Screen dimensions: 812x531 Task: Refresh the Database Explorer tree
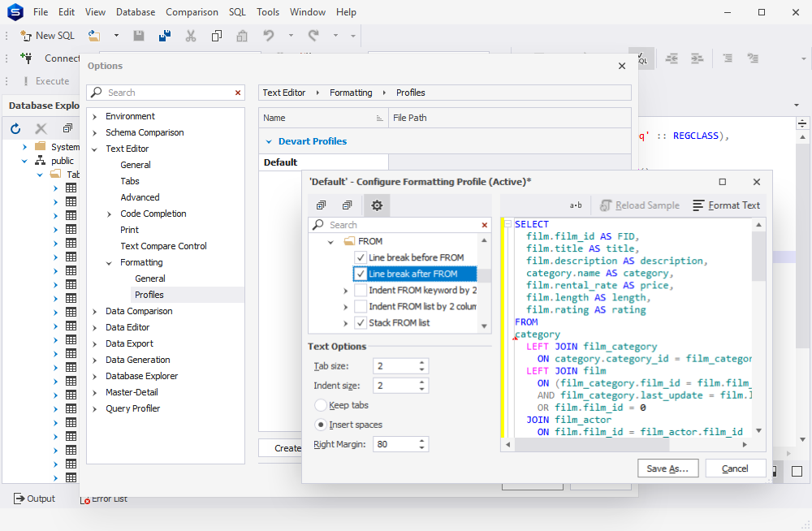(15, 127)
